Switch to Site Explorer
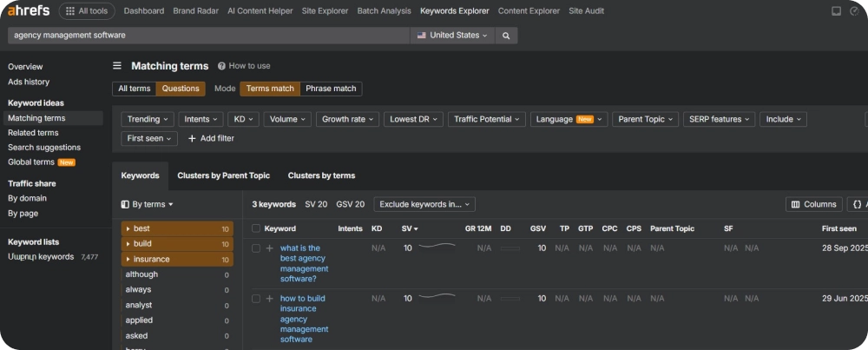The width and height of the screenshot is (868, 350). coord(325,11)
